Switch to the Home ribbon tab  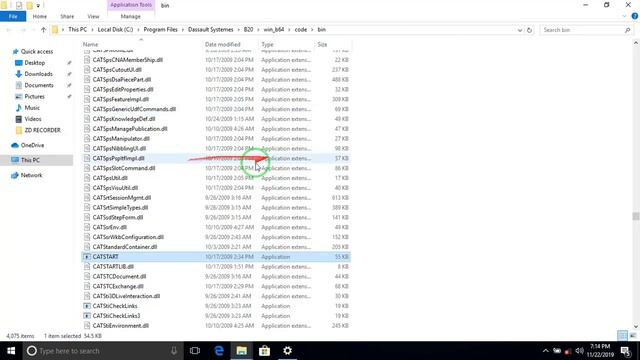pyautogui.click(x=40, y=16)
